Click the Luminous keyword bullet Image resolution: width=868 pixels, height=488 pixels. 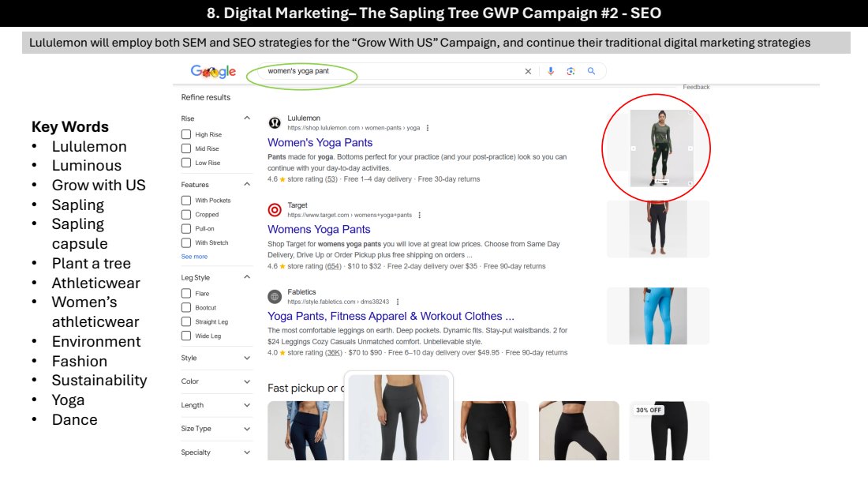86,166
